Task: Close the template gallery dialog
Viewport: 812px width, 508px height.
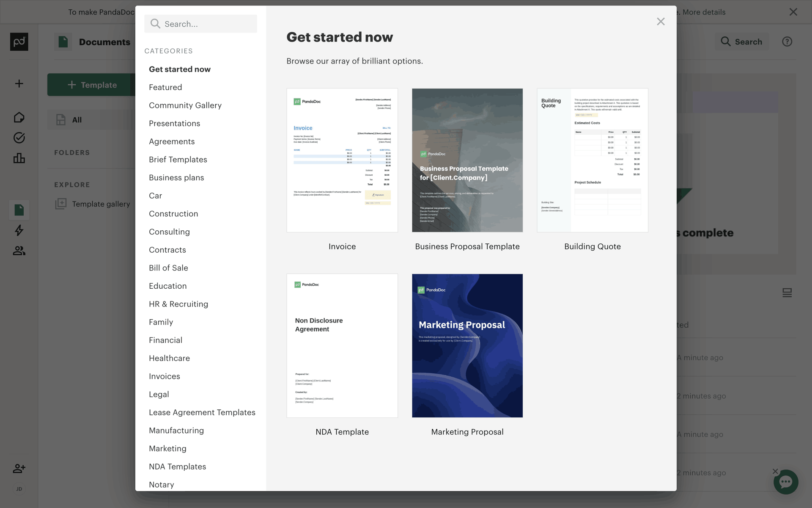Action: [x=661, y=22]
